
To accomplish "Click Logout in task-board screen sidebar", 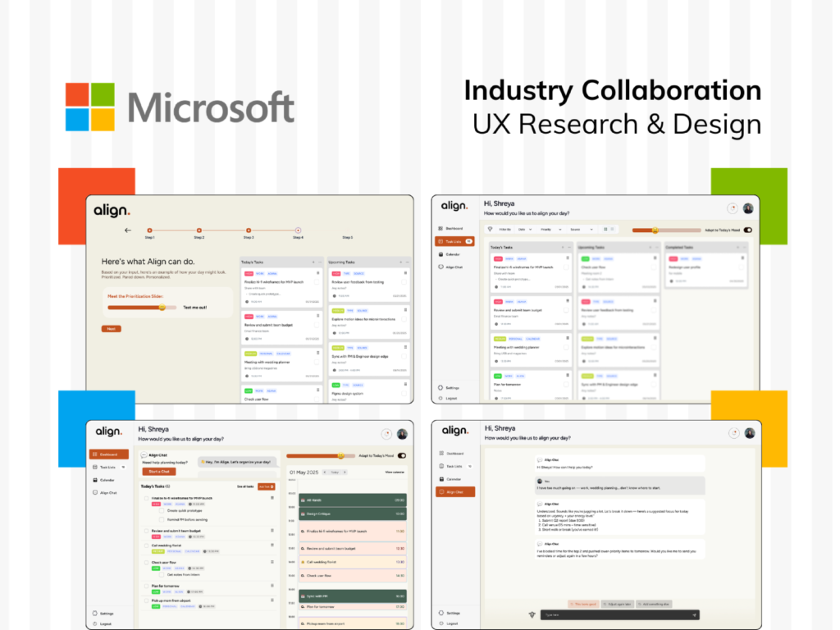I will [x=448, y=398].
